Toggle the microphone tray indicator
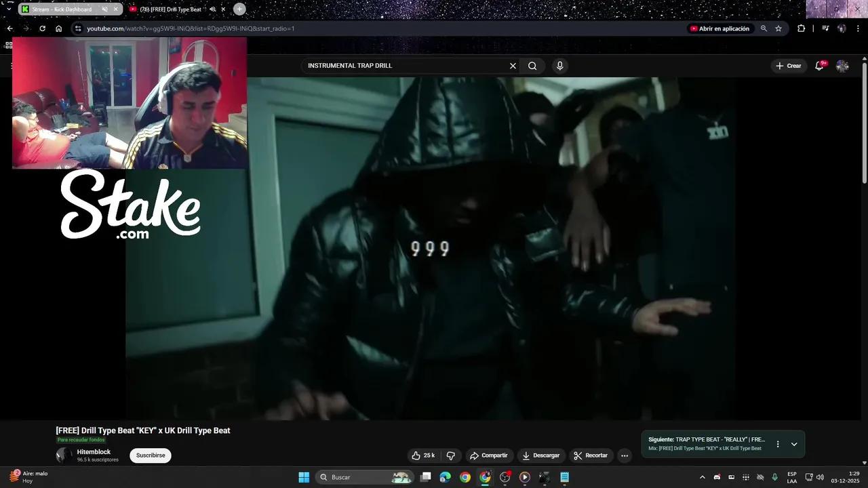The image size is (868, 488). [774, 477]
